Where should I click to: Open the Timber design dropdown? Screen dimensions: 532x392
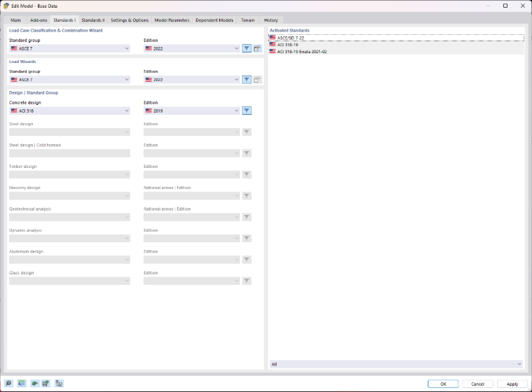(x=69, y=174)
